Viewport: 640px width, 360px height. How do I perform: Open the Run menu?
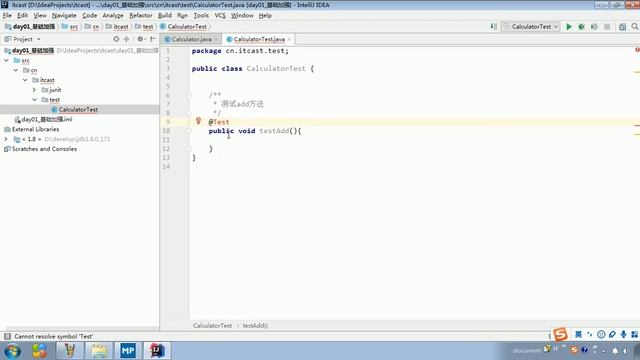182,16
